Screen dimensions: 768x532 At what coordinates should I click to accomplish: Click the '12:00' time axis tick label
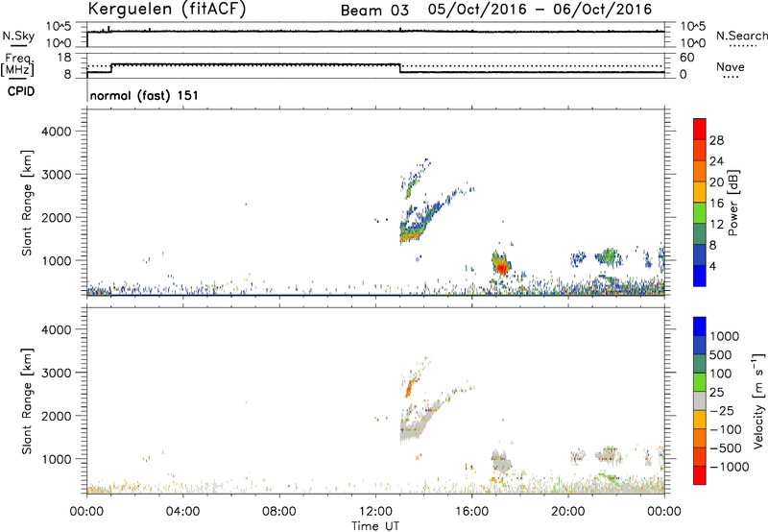tap(375, 512)
